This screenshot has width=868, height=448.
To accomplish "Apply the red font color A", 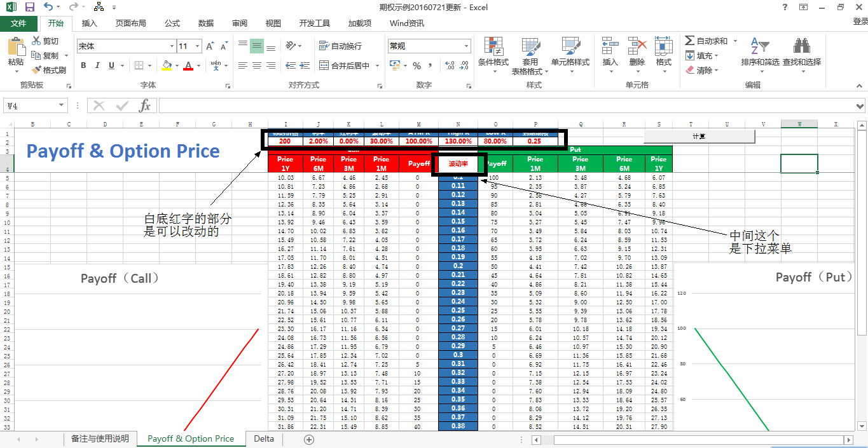I will 188,65.
